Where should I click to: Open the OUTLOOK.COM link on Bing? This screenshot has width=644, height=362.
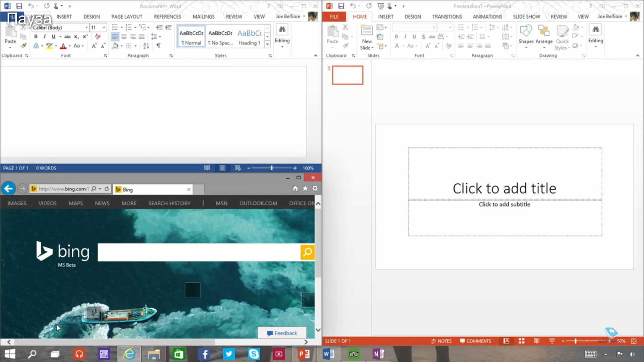pyautogui.click(x=258, y=203)
